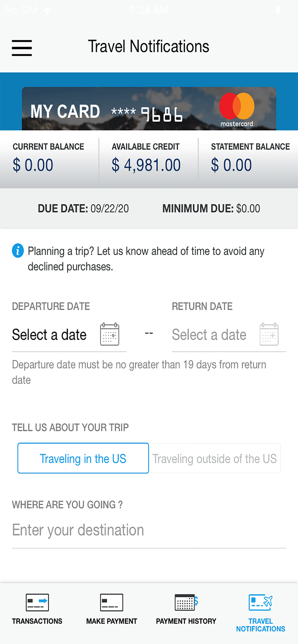The image size is (298, 644).
Task: Choose a departure date from Select a date
Action: click(49, 334)
